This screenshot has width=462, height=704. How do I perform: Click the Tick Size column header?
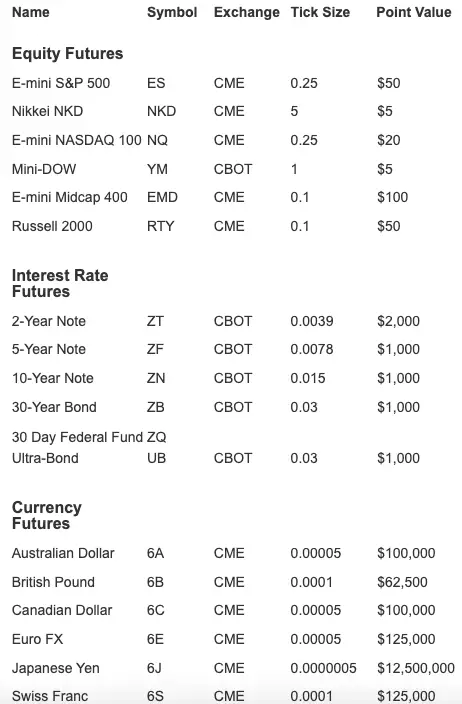[320, 12]
